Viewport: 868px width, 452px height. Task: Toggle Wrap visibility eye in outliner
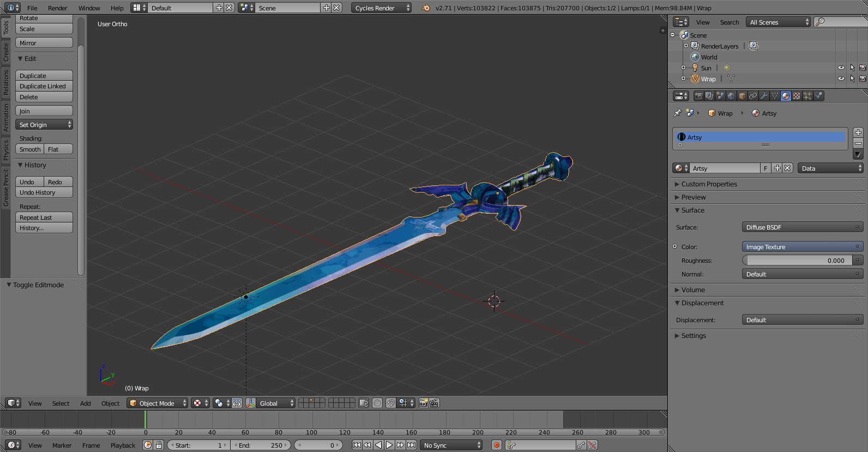pyautogui.click(x=841, y=79)
